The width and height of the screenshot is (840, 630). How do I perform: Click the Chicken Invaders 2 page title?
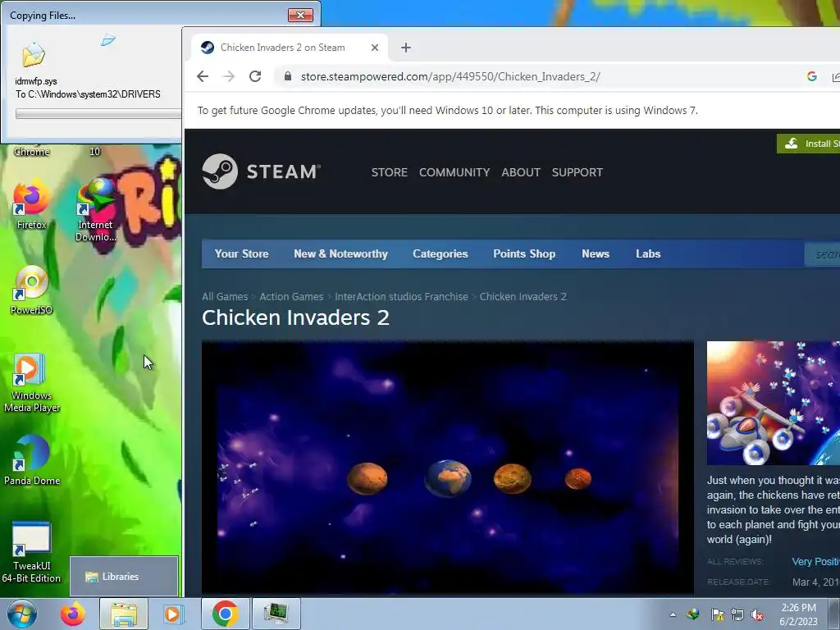pos(295,317)
